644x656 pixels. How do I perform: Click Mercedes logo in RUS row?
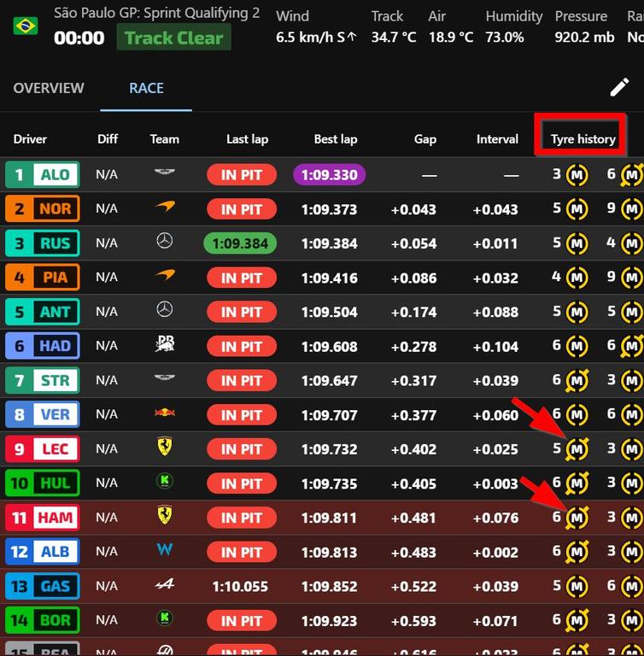tap(165, 241)
